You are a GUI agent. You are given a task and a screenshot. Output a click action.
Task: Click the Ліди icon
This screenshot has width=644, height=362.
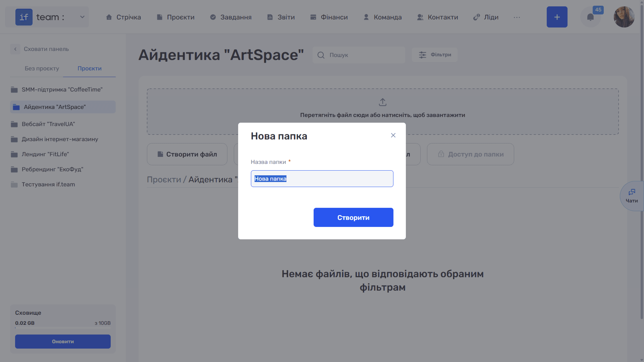click(476, 17)
